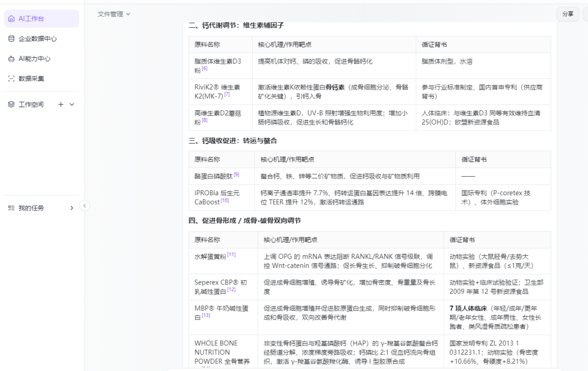Click cell 国际专利(P-coretex 技术)
The height and width of the screenshot is (371, 588).
(x=503, y=197)
